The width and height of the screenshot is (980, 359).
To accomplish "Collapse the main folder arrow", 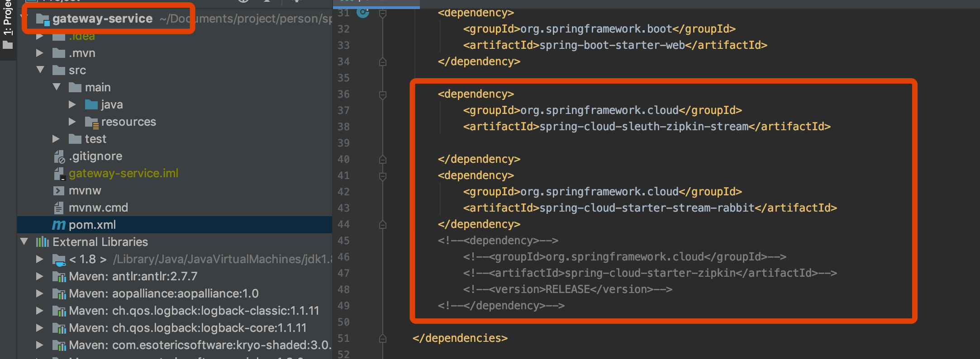I will point(57,87).
